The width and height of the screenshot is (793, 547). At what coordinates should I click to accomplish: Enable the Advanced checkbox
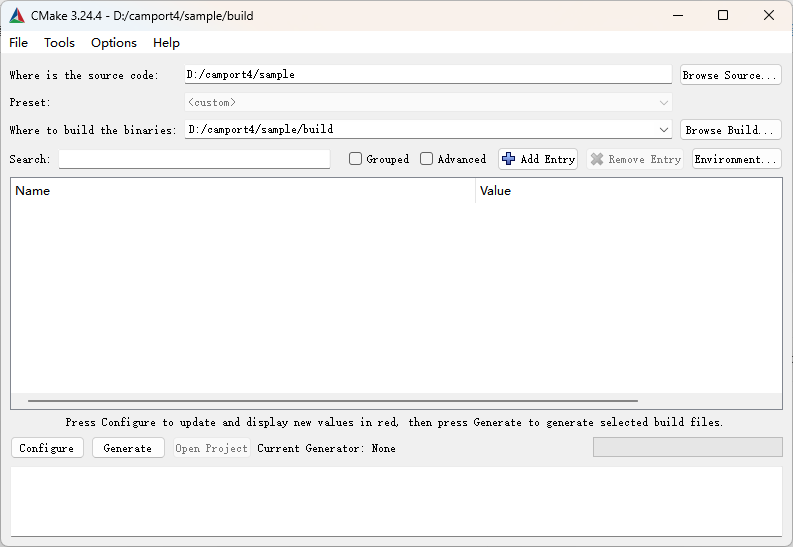[x=426, y=159]
